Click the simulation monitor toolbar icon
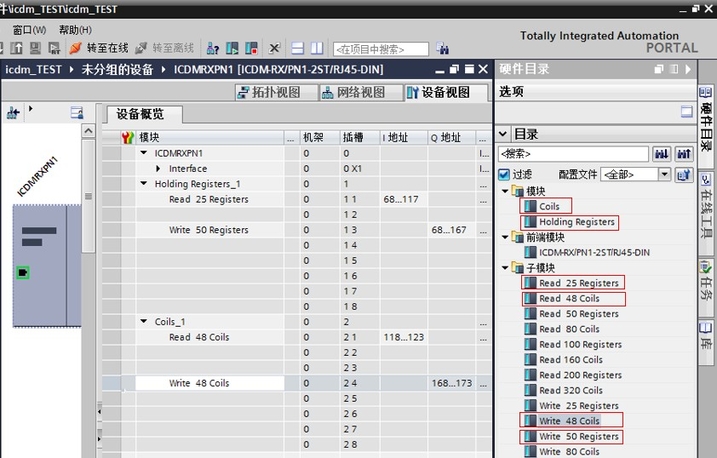The height and width of the screenshot is (458, 717). (36, 48)
